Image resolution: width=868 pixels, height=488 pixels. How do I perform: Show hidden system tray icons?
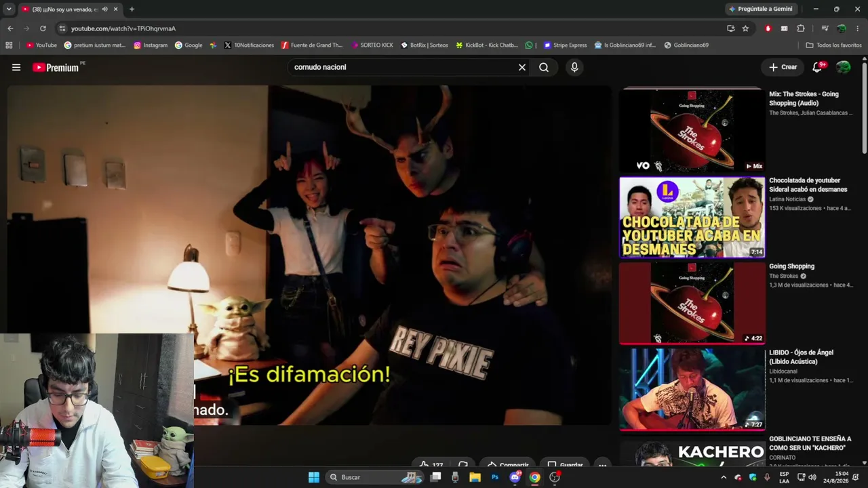[723, 477]
